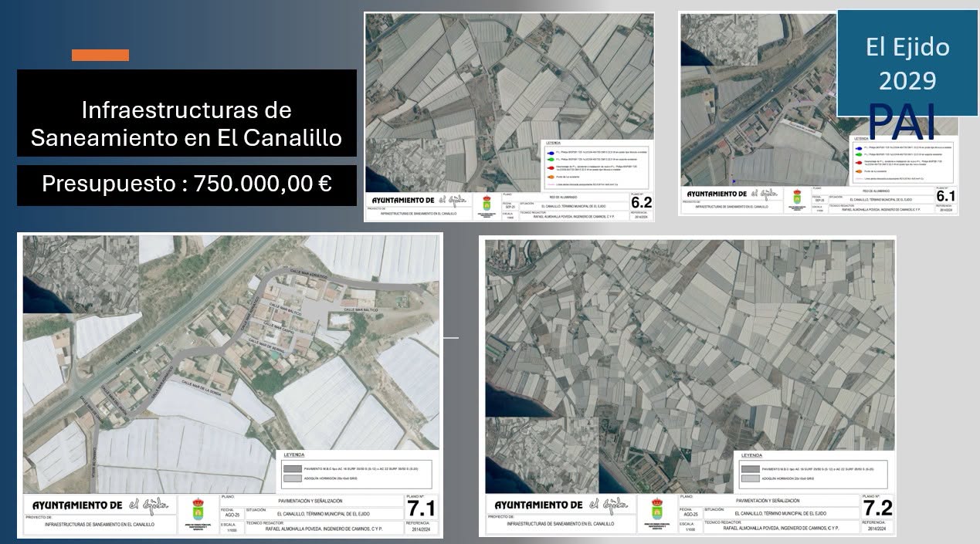Click plan number '7.1'
Image resolution: width=980 pixels, height=544 pixels.
(421, 510)
